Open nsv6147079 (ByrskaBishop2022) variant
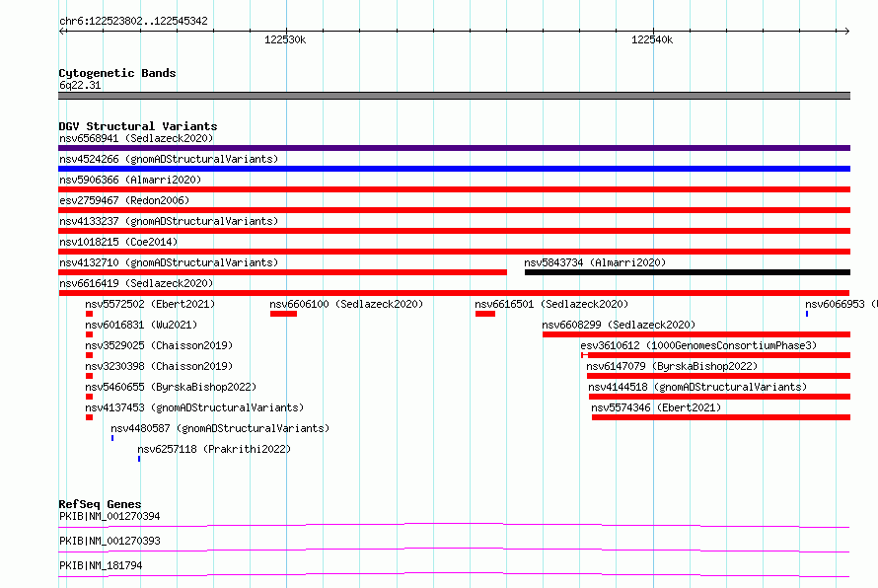 672,366
